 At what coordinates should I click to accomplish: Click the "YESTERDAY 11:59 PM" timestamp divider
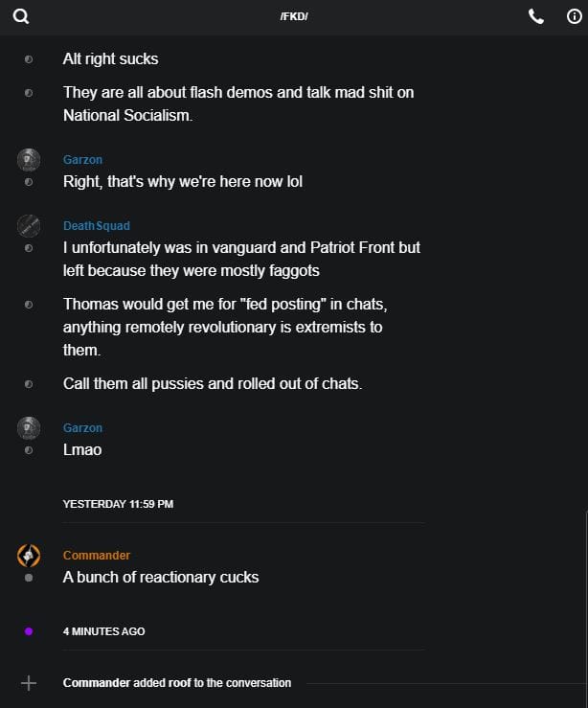pos(118,504)
